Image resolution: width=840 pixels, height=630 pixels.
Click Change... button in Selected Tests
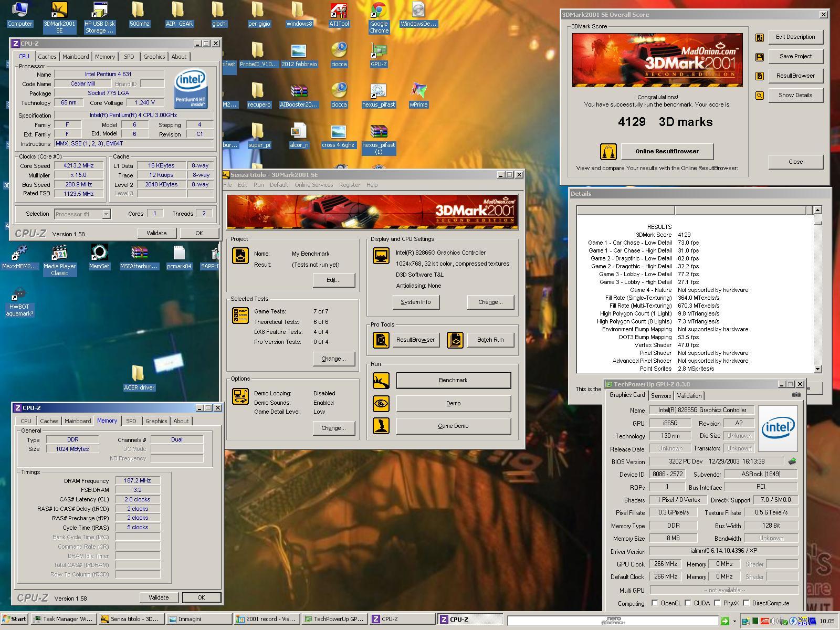[333, 359]
